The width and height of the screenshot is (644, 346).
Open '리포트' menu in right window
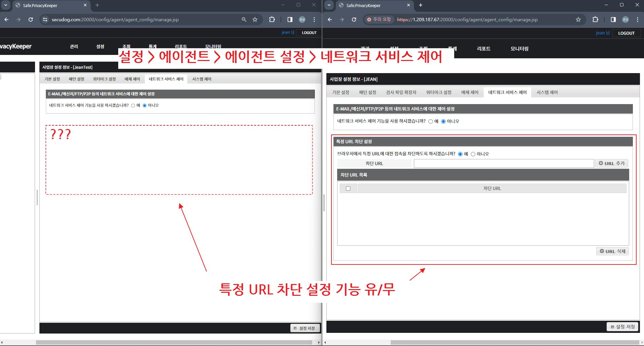coord(484,49)
